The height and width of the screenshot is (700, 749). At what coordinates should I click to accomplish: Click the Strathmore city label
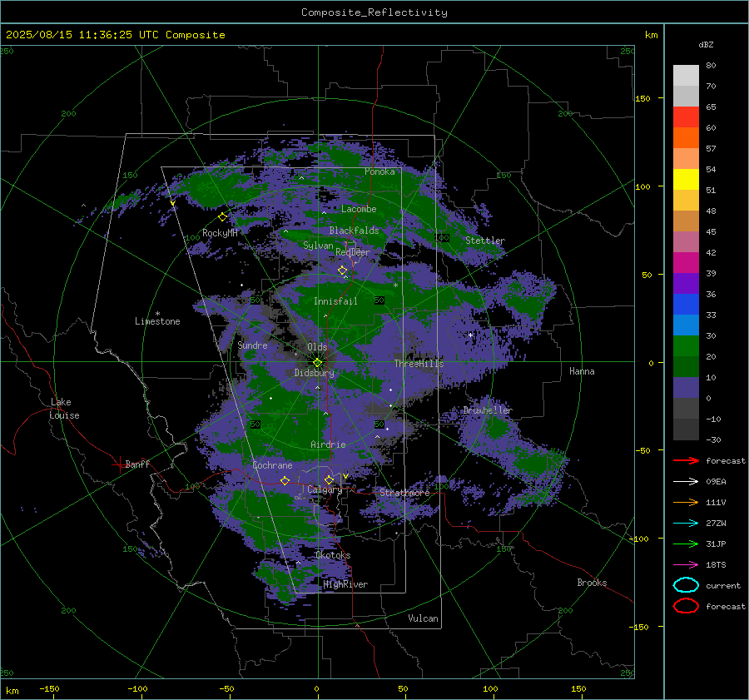tap(404, 493)
